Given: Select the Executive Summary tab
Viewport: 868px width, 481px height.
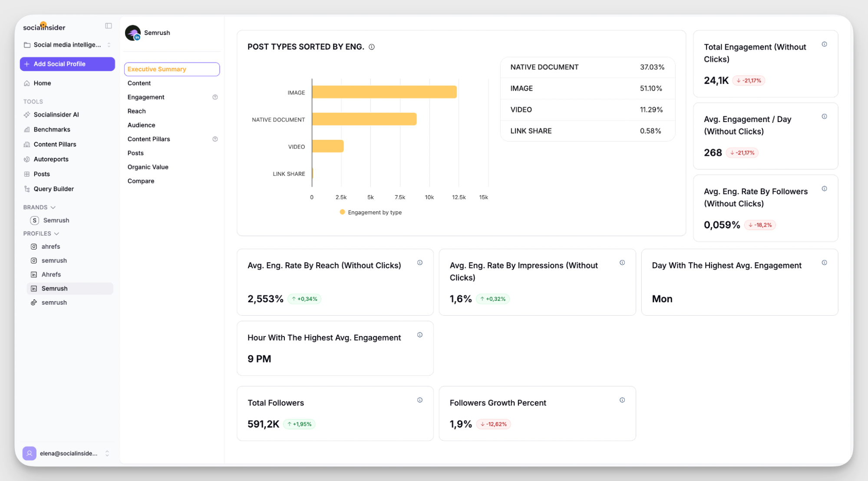Looking at the screenshot, I should tap(172, 69).
